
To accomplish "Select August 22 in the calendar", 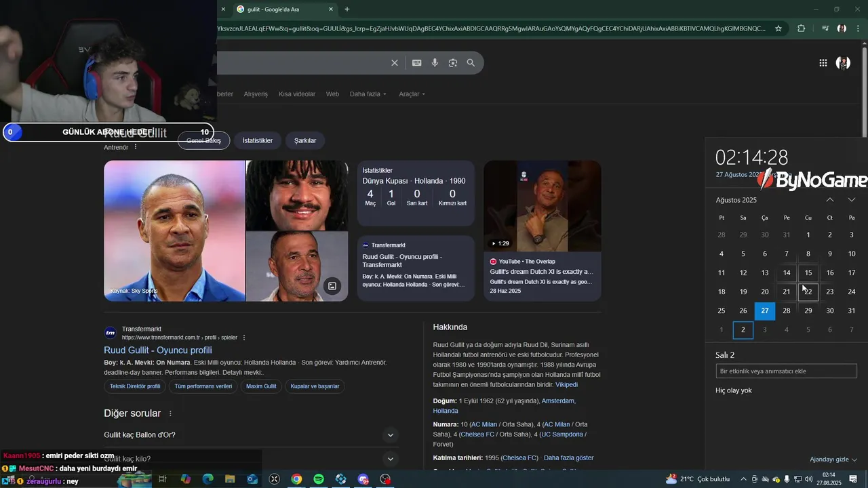I will point(808,292).
